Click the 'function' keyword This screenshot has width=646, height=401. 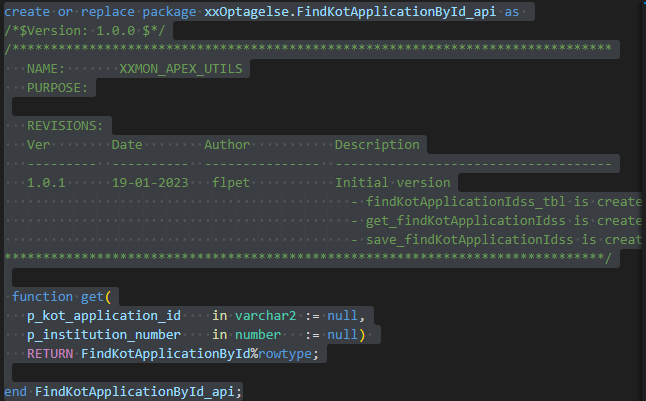click(42, 297)
